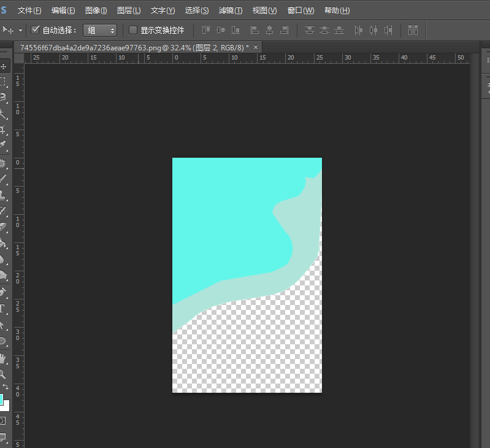Open the 选择(S) menu
This screenshot has width=490, height=448.
click(197, 10)
